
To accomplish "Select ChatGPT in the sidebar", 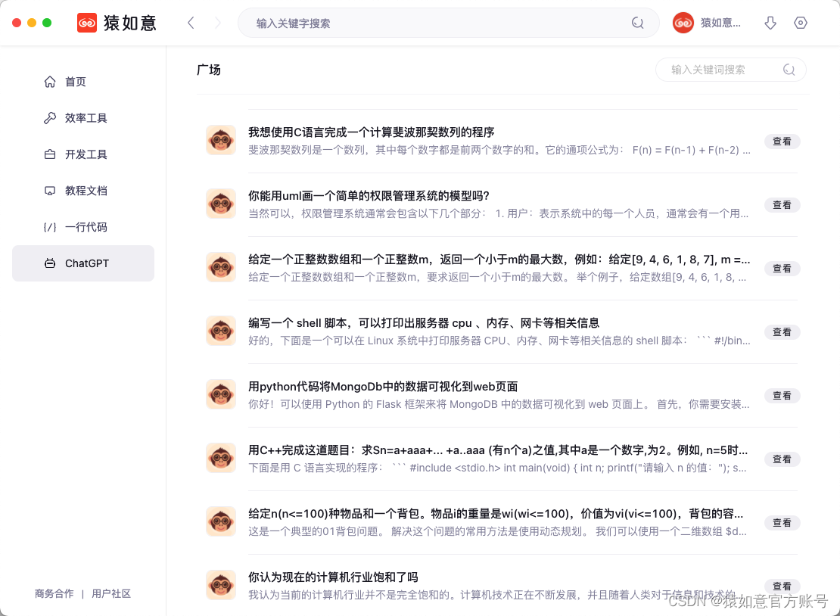I will pyautogui.click(x=83, y=263).
